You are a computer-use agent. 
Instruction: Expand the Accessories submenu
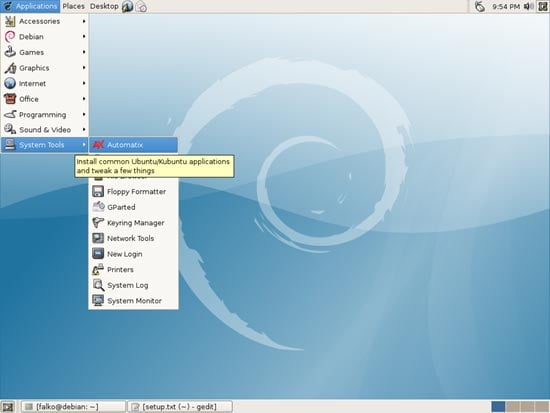click(x=45, y=21)
